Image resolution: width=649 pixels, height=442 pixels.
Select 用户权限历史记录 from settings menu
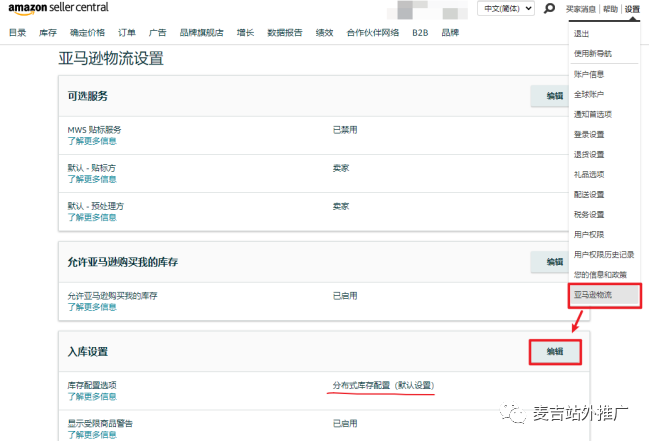tap(604, 255)
